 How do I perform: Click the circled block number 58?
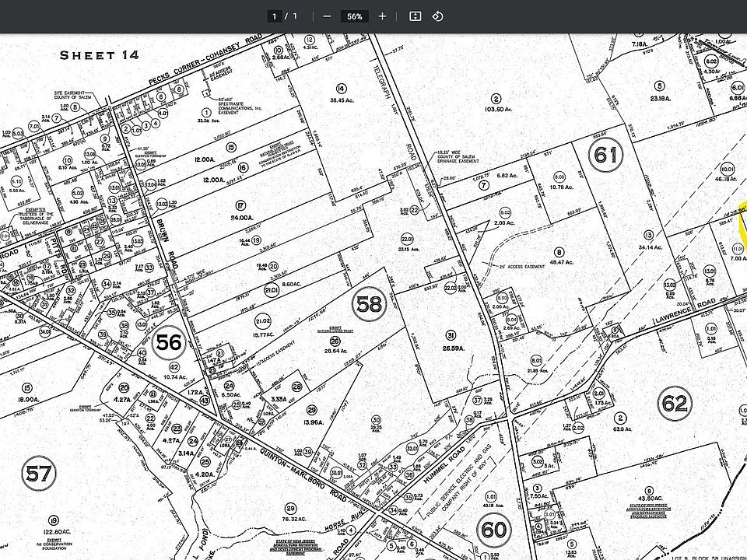pyautogui.click(x=370, y=304)
